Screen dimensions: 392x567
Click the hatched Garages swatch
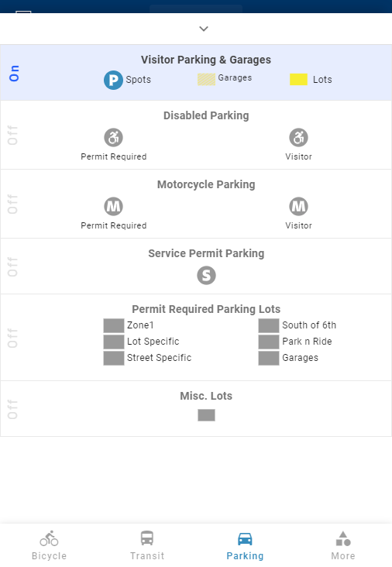click(x=206, y=80)
